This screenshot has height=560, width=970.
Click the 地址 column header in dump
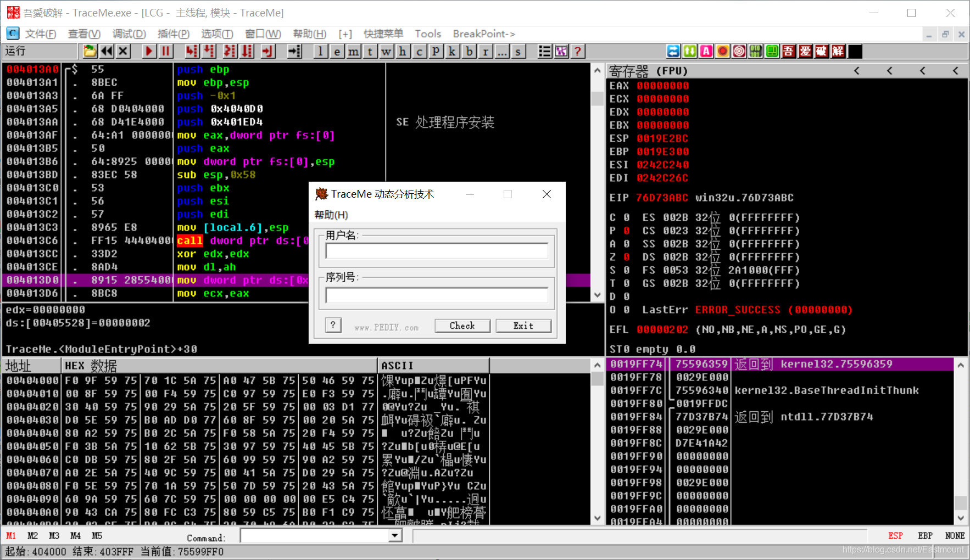[32, 366]
